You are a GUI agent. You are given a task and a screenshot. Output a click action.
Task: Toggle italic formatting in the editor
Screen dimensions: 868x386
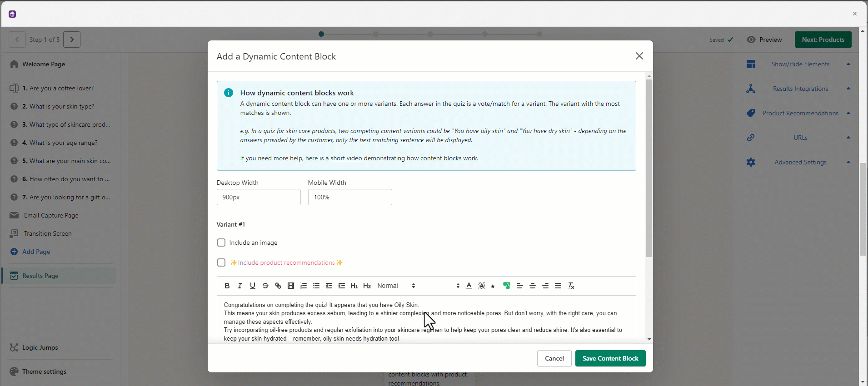point(240,286)
